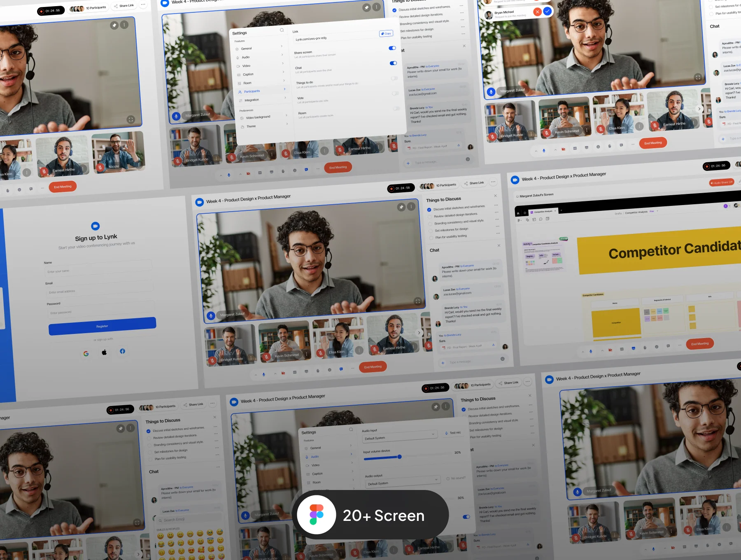
Task: Open the emoji picker icon in the center screen message box
Action: (x=502, y=359)
